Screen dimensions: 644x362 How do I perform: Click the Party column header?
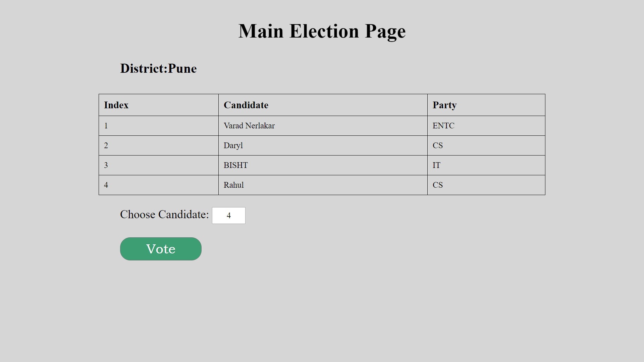pos(486,105)
